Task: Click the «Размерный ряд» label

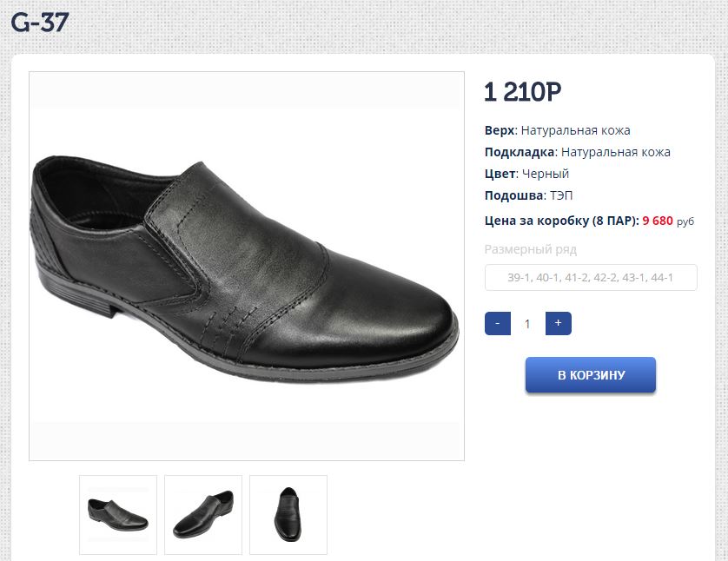Action: [x=530, y=250]
